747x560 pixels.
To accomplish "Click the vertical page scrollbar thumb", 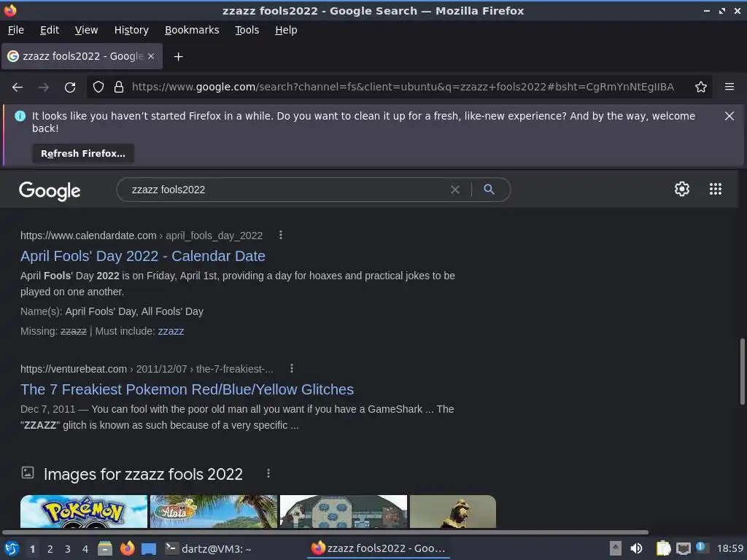I will 742,372.
